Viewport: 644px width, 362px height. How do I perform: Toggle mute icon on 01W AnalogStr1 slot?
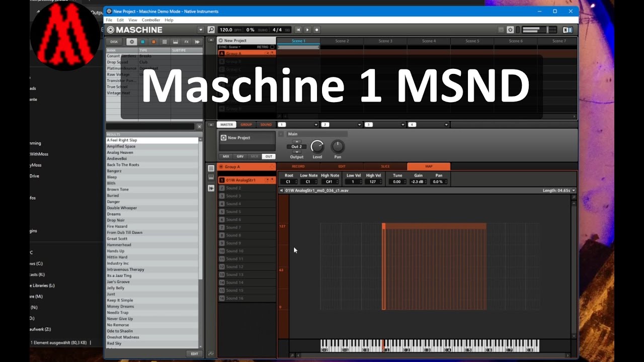click(x=268, y=180)
